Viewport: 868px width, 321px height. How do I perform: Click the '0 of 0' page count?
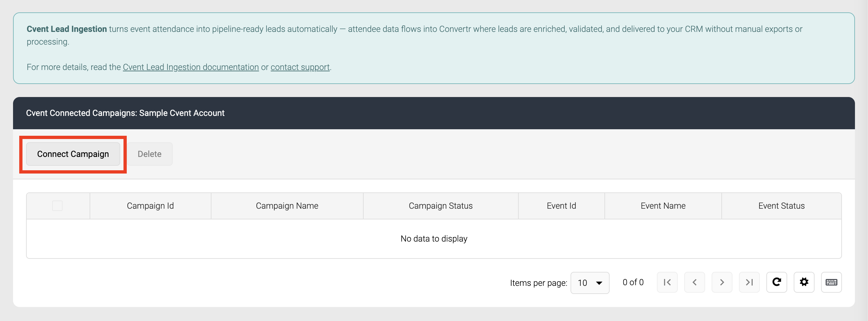click(633, 282)
